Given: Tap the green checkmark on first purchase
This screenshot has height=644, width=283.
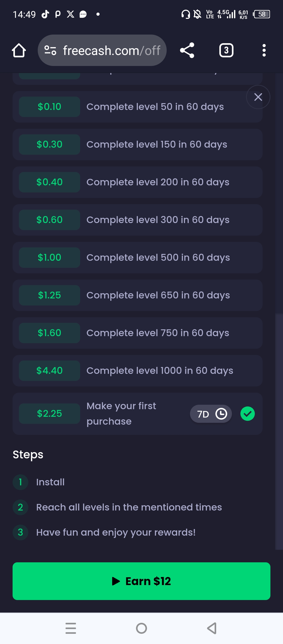Looking at the screenshot, I should (248, 414).
